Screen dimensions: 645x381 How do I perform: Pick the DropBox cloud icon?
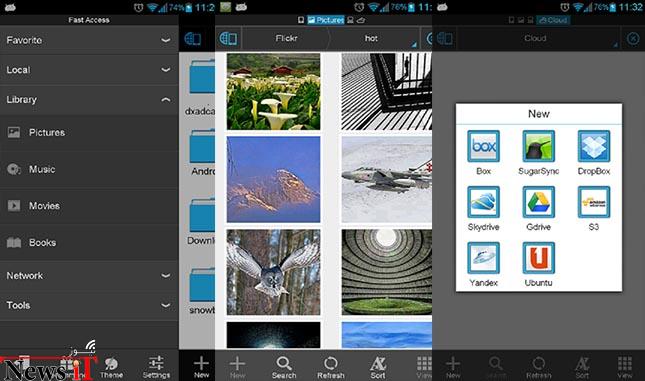(594, 146)
